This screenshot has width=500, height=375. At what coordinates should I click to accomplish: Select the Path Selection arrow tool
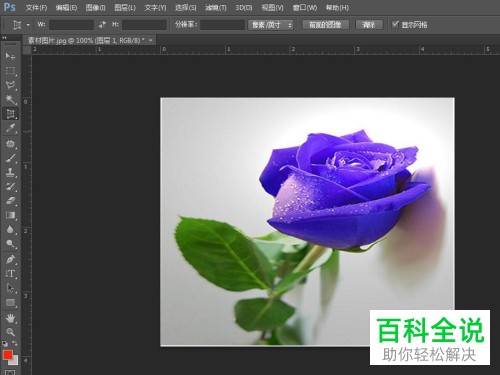pos(10,288)
